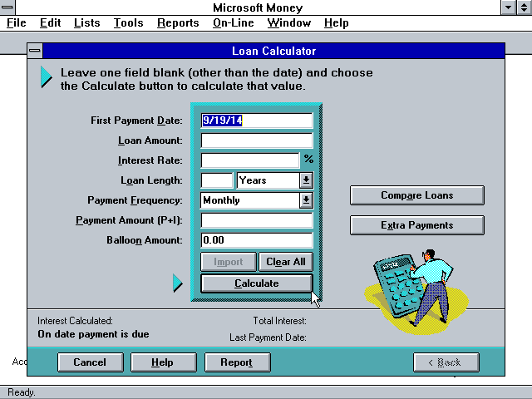
Task: Click the Clear All button
Action: (285, 262)
